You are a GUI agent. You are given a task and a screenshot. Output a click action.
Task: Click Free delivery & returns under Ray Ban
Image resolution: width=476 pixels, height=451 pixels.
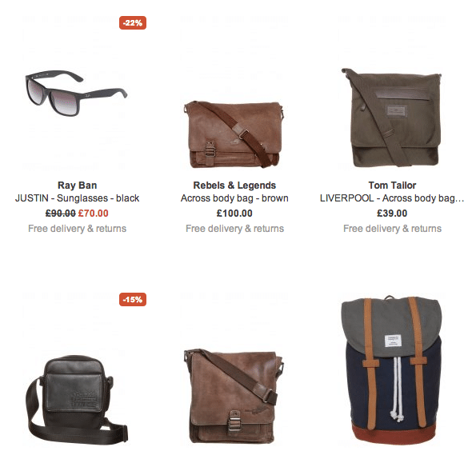click(x=77, y=229)
